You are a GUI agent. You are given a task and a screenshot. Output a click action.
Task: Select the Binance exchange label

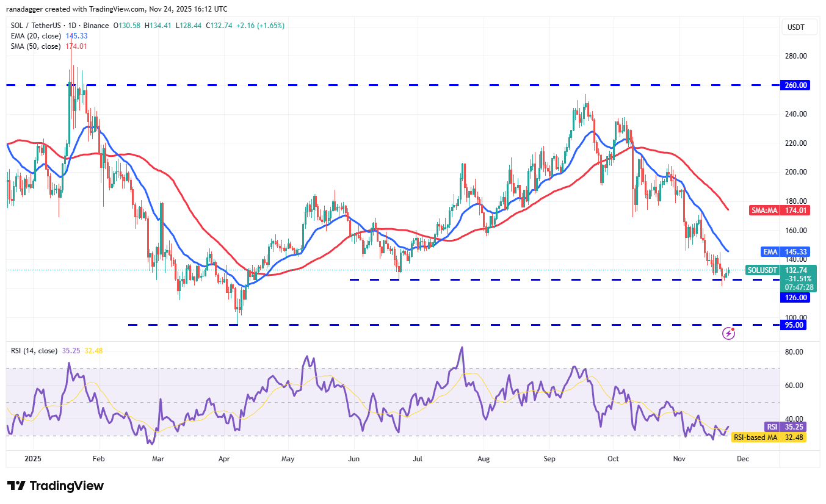pyautogui.click(x=95, y=26)
